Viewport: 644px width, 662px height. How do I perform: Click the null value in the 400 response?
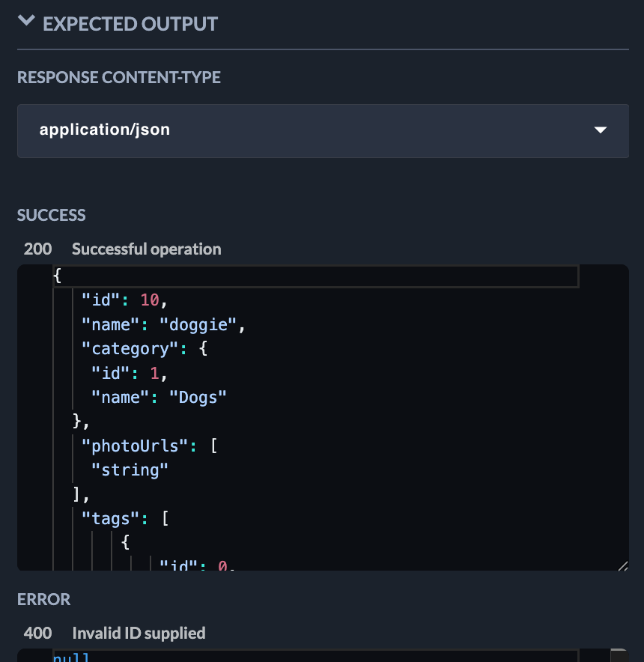point(71,658)
